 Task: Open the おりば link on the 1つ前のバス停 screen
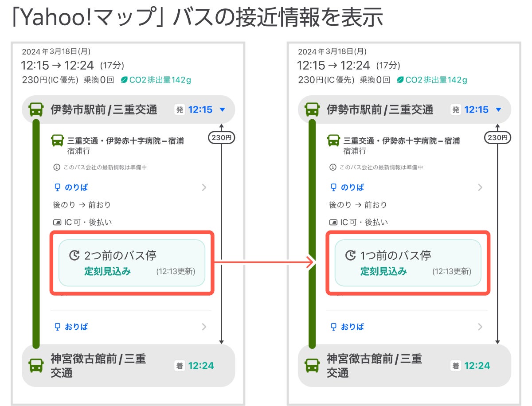click(x=352, y=327)
